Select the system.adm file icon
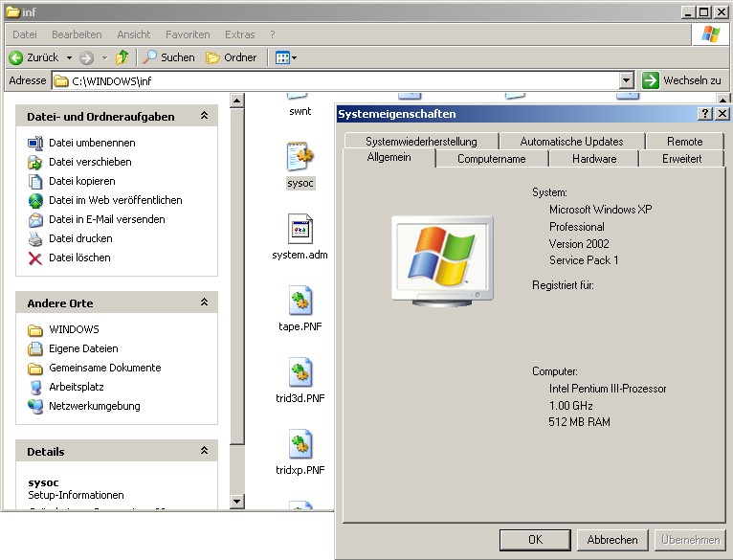 click(300, 229)
